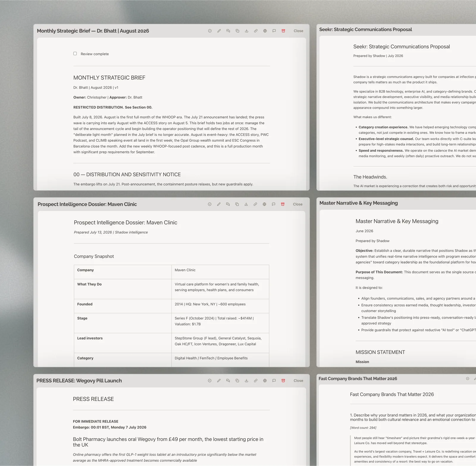The height and width of the screenshot is (466, 476).
Task: Click the Bolt Pharmacy launches oral Wegovy headline
Action: coord(168,442)
